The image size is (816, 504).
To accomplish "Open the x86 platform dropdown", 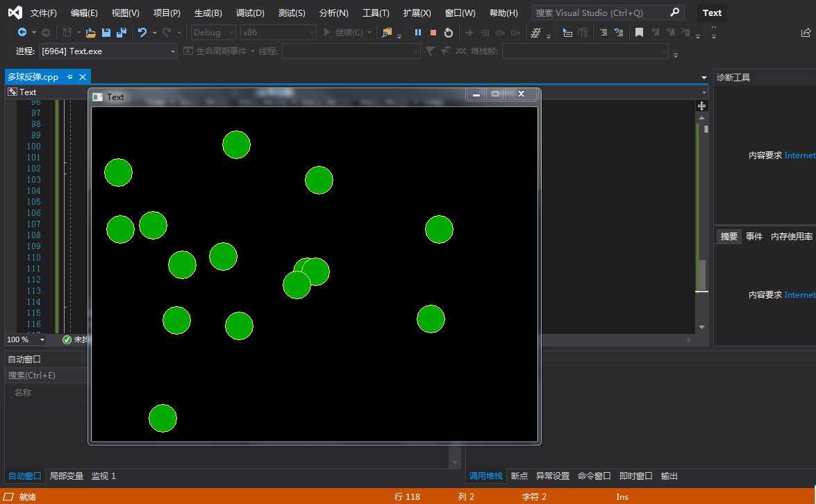I will (x=278, y=32).
